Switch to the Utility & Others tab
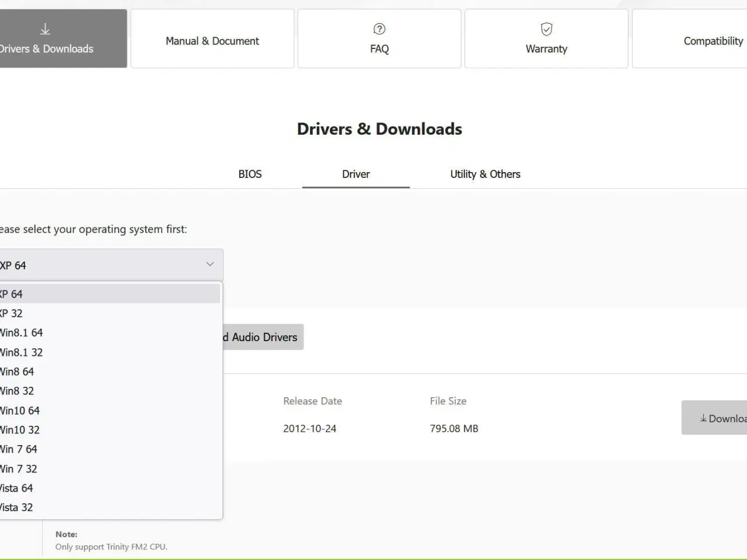The image size is (747, 560). (x=485, y=174)
